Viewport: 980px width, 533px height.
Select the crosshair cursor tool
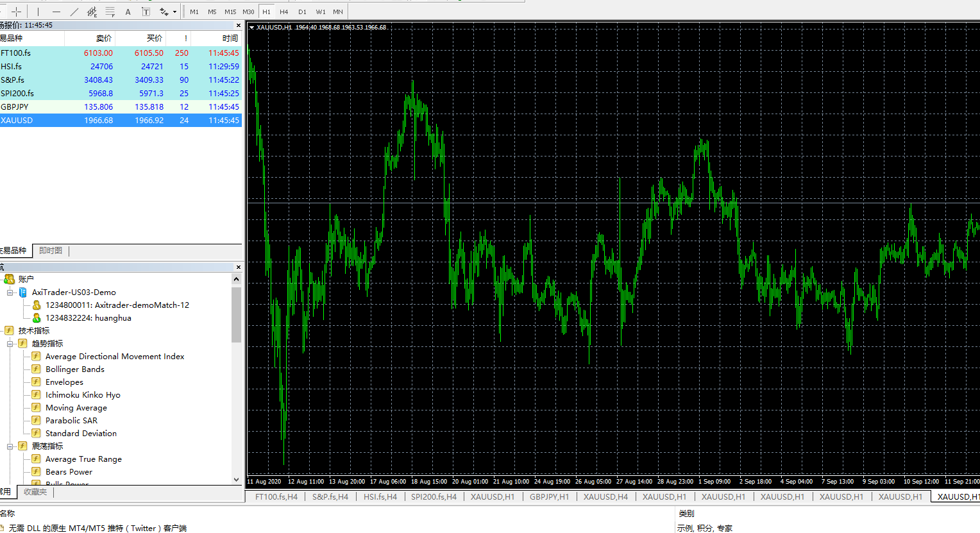(17, 12)
